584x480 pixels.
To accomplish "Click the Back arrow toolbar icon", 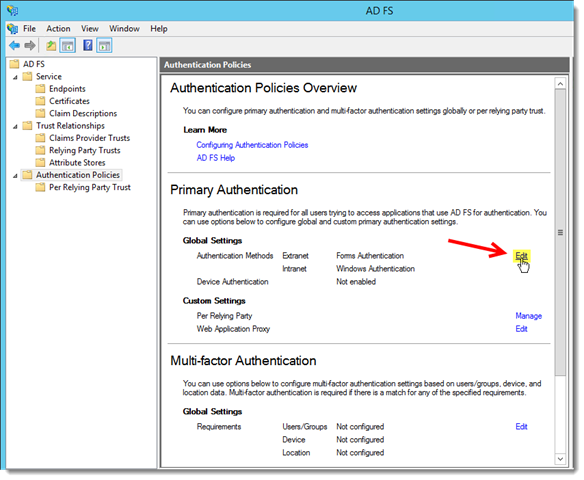I will pyautogui.click(x=15, y=46).
